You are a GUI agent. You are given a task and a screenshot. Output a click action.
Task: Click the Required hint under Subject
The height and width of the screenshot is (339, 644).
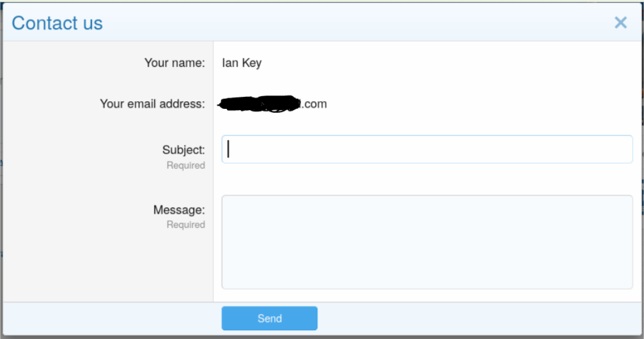185,165
